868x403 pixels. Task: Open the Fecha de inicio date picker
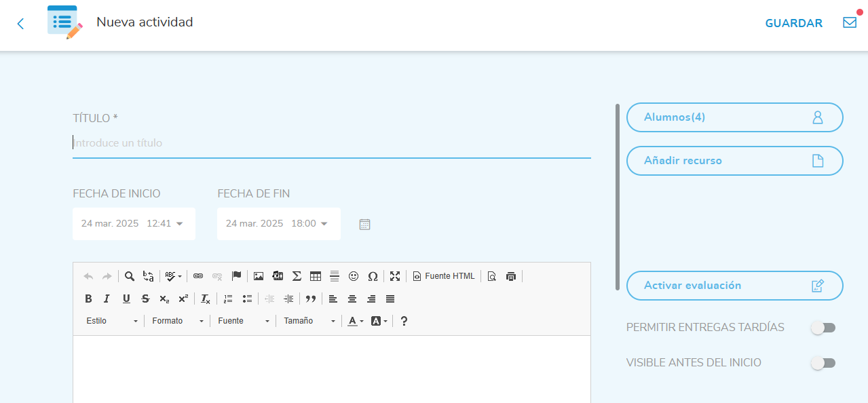133,224
